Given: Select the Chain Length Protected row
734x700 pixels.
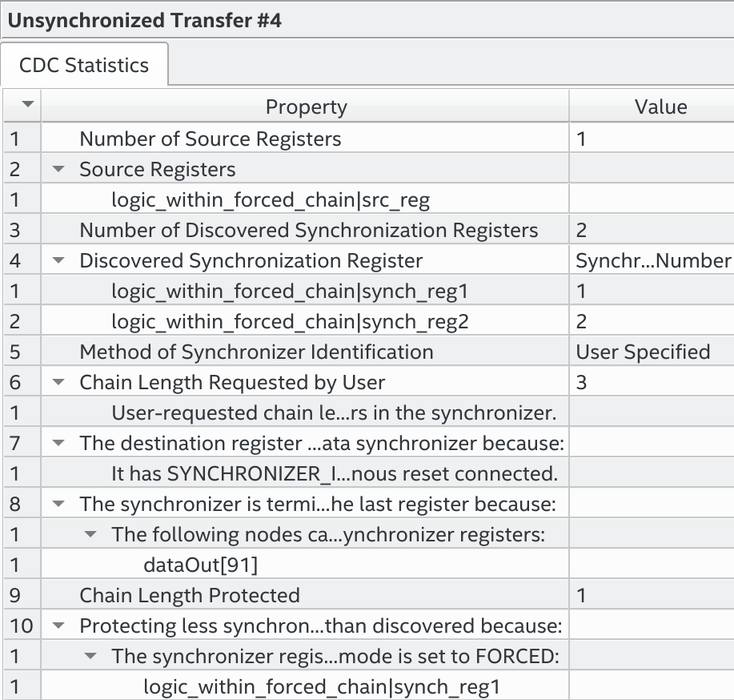Looking at the screenshot, I should 189,596.
